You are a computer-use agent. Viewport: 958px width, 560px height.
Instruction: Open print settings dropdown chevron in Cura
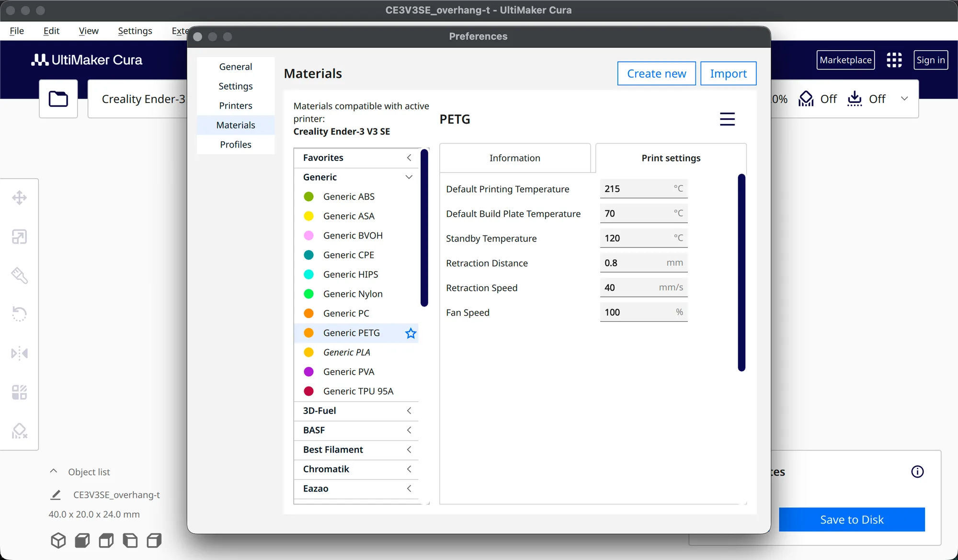[904, 99]
